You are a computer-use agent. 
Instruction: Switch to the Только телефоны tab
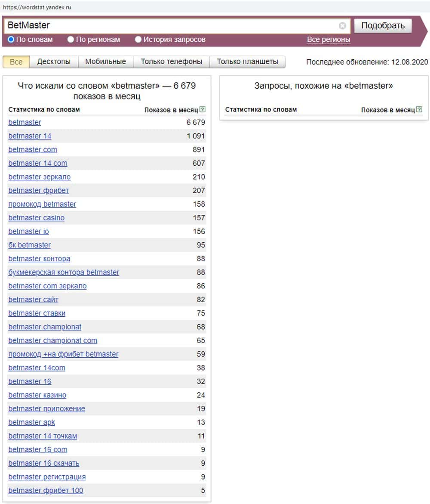(172, 62)
